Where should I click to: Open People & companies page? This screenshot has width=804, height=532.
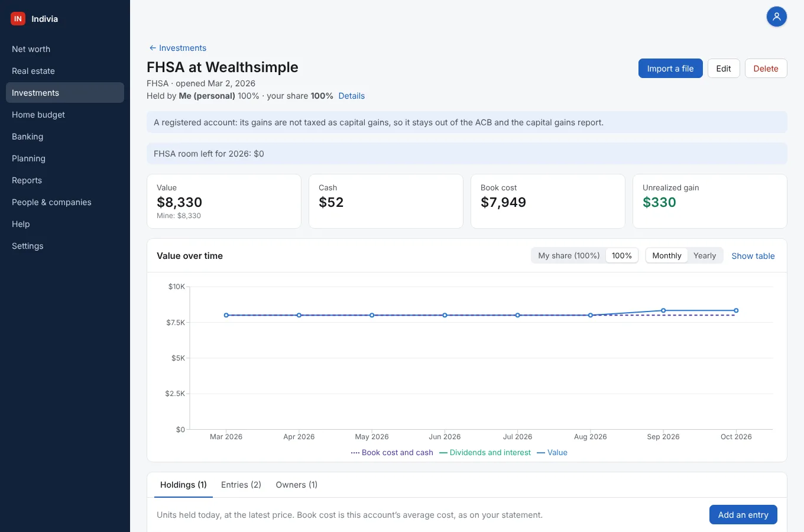(x=65, y=202)
